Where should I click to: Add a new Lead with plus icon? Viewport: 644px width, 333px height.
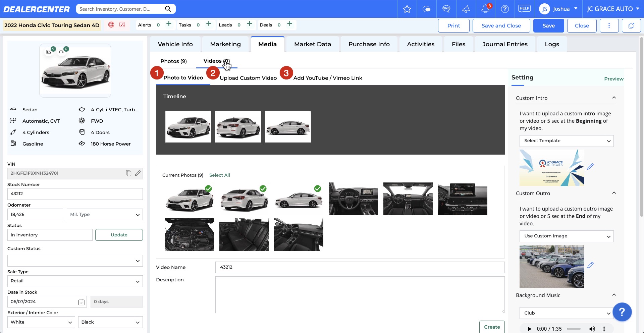[x=249, y=24]
